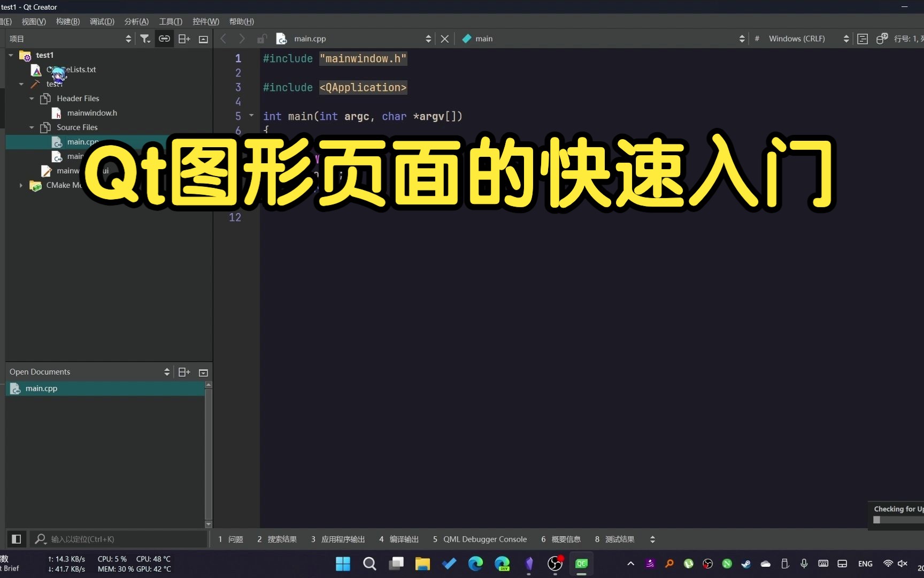Screen dimensions: 924x578
Task: Select main.cpp in Open Documents list
Action: point(105,389)
